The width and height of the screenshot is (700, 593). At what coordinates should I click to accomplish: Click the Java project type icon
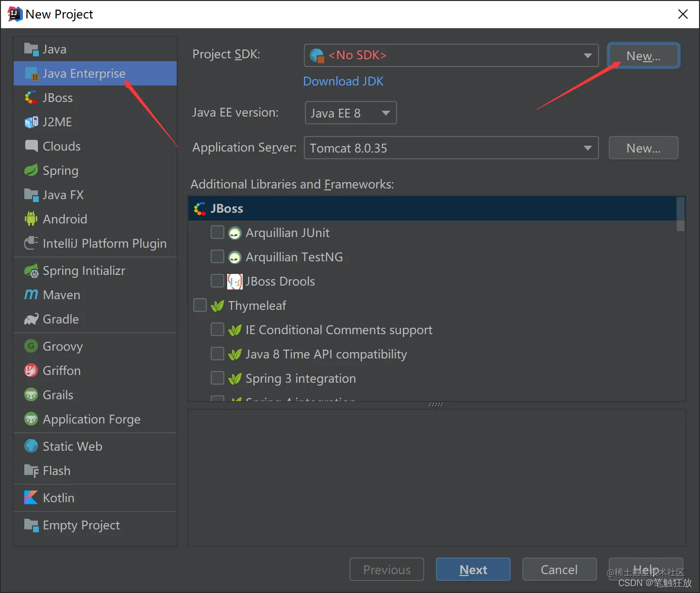click(x=31, y=49)
